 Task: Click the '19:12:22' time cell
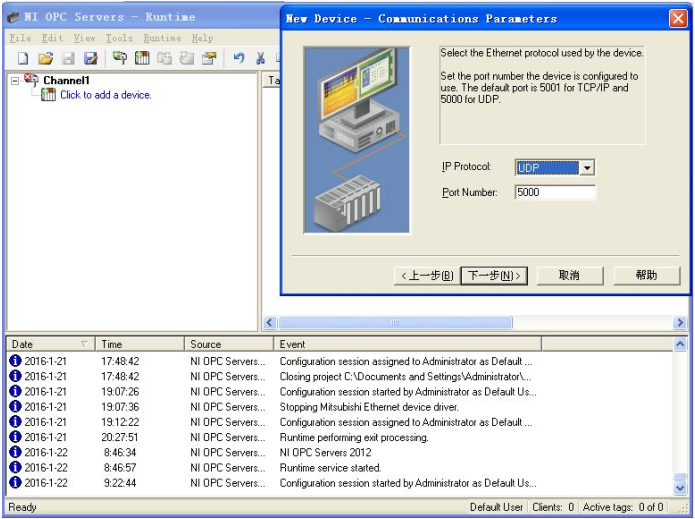[120, 422]
